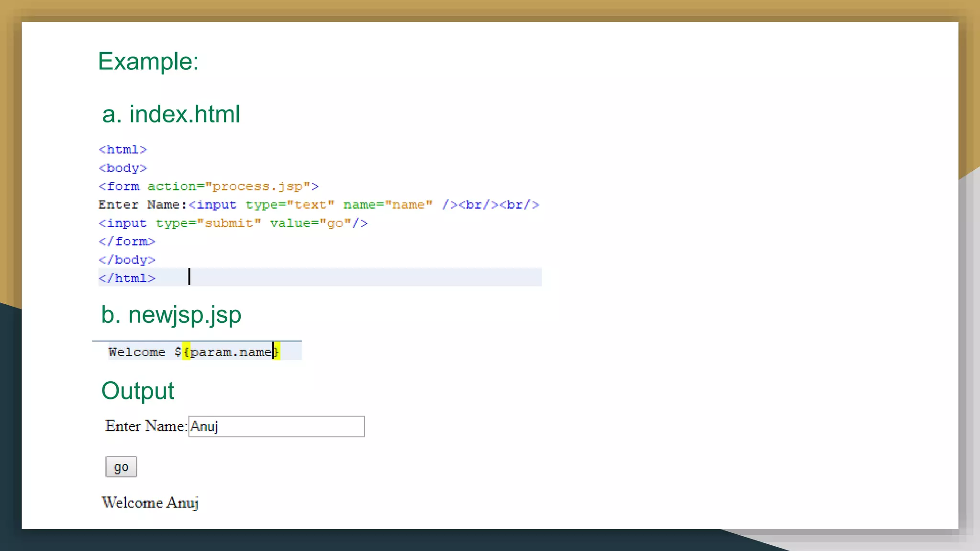The height and width of the screenshot is (551, 980).
Task: Click the <body> opening tag line
Action: (x=122, y=168)
